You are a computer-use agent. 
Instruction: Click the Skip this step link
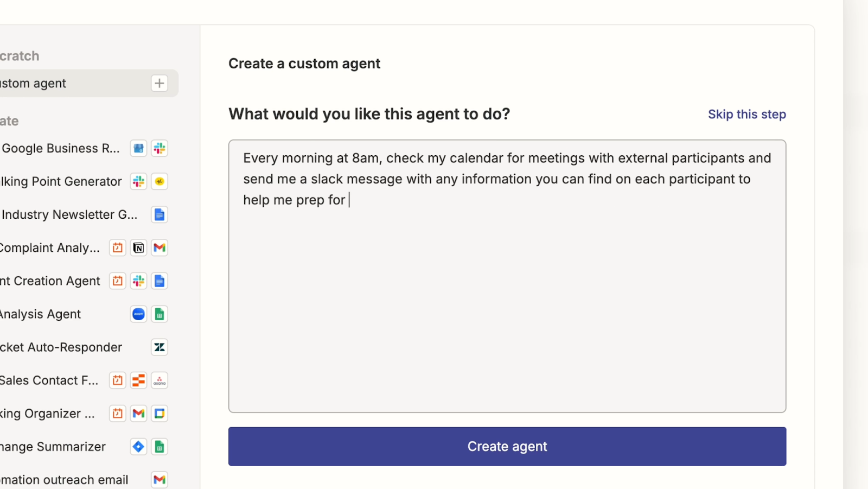click(x=746, y=115)
